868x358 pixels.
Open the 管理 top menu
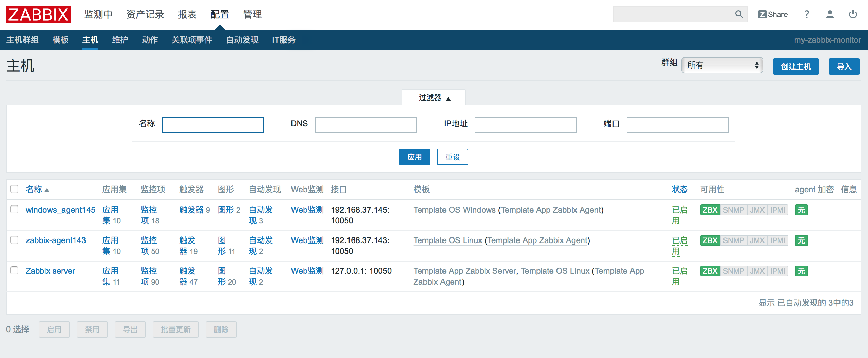(x=252, y=14)
